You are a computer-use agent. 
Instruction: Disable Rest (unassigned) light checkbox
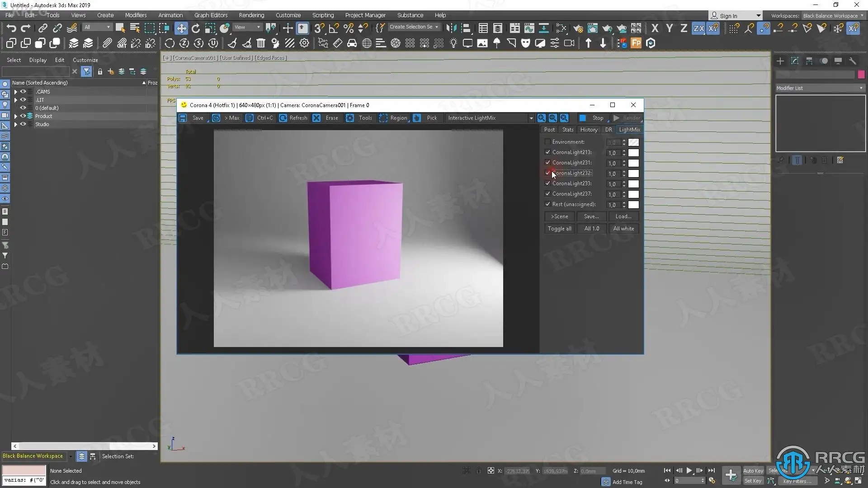tap(547, 204)
